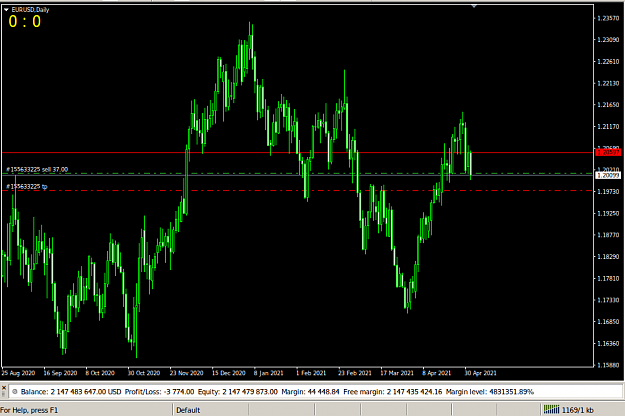This screenshot has height=416, width=625.
Task: Click the 1.21650 price axis label
Action: pyautogui.click(x=609, y=105)
